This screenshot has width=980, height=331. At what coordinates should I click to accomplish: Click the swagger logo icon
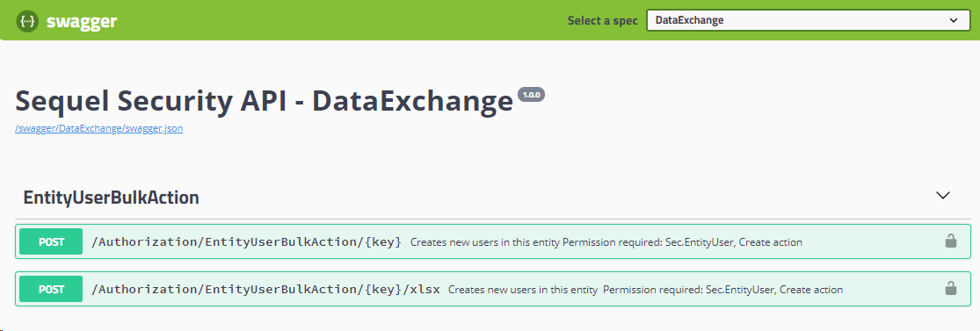27,21
